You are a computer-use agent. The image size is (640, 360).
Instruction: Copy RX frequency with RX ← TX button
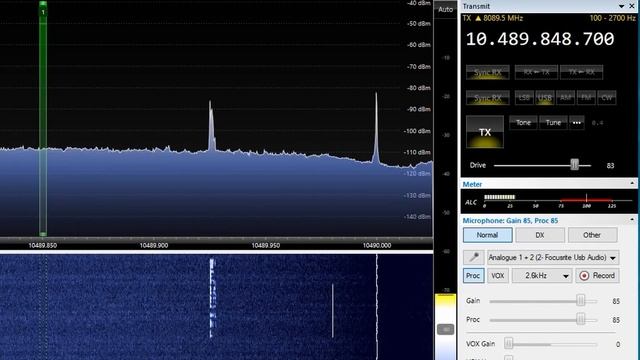click(536, 72)
